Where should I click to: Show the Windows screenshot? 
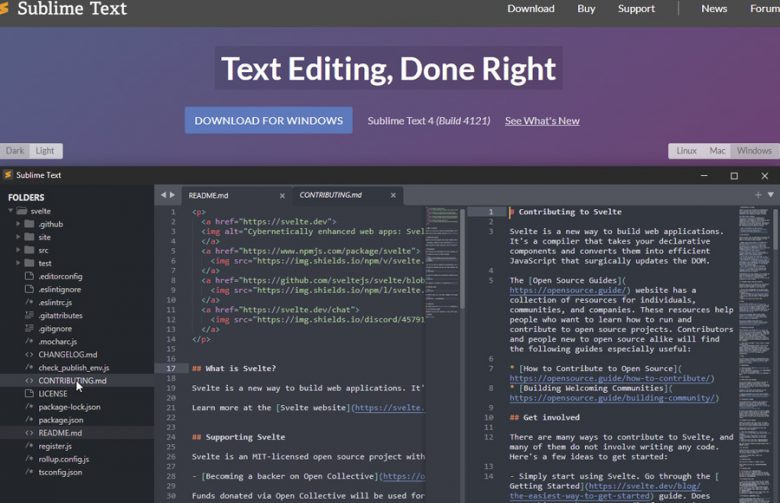(x=754, y=151)
